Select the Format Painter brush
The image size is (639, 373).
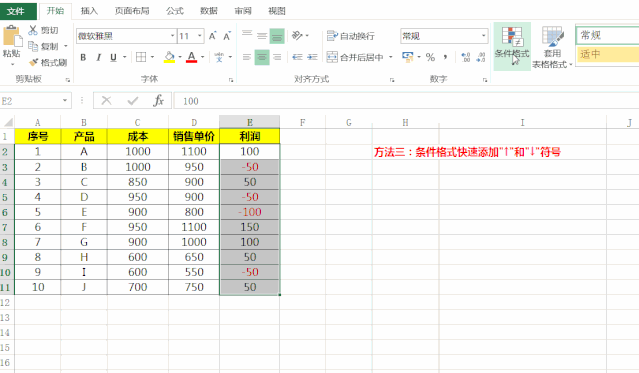(x=33, y=62)
